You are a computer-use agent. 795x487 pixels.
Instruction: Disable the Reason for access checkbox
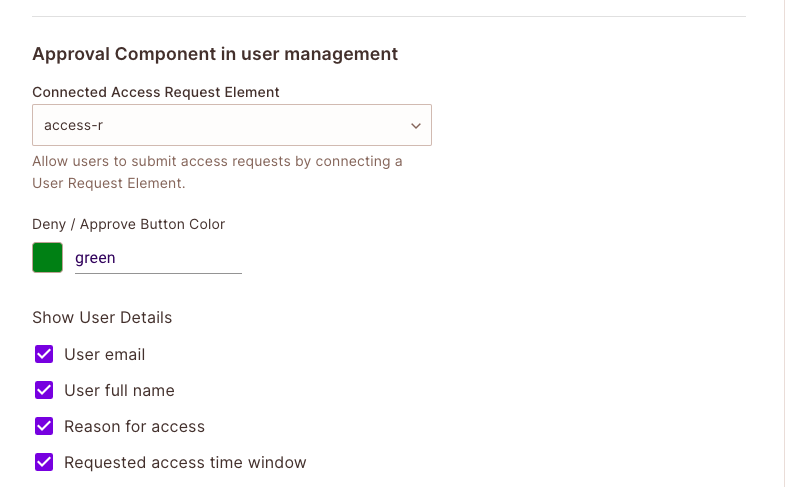44,426
